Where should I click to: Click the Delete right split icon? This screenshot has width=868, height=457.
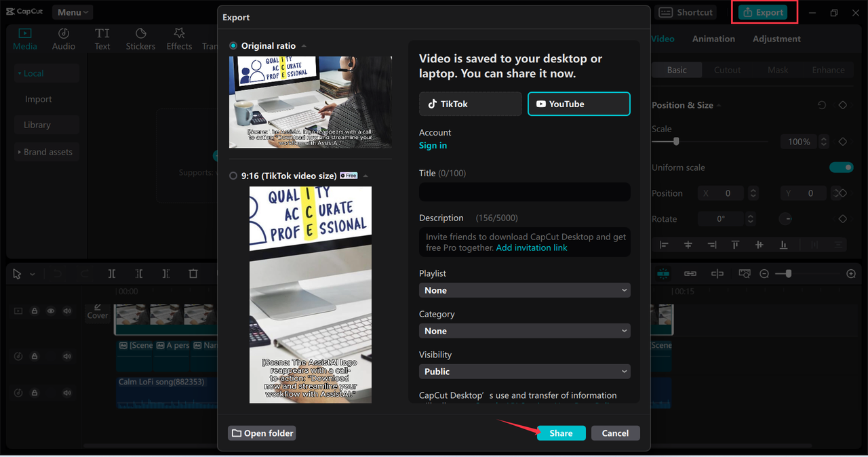tap(166, 274)
